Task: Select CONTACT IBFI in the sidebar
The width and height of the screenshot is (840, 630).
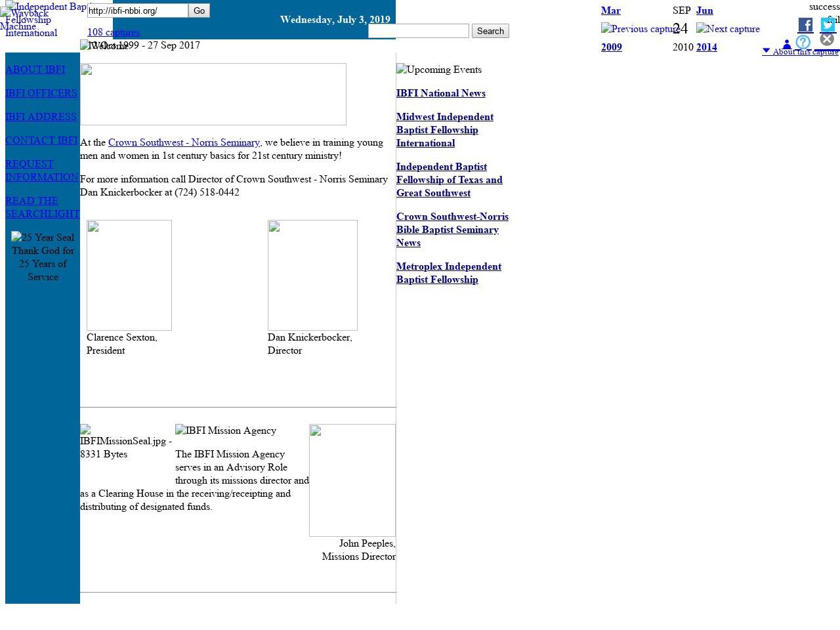Action: tap(41, 140)
